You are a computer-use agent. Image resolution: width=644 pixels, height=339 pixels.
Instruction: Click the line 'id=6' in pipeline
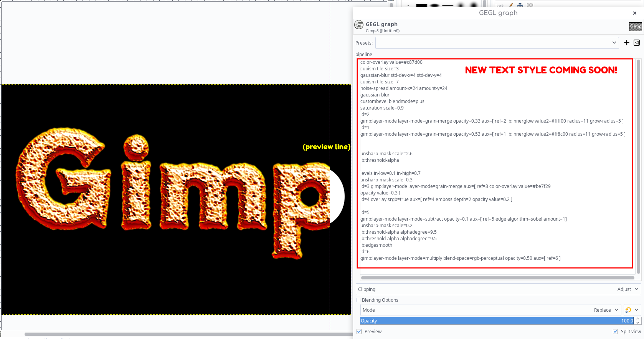point(365,252)
